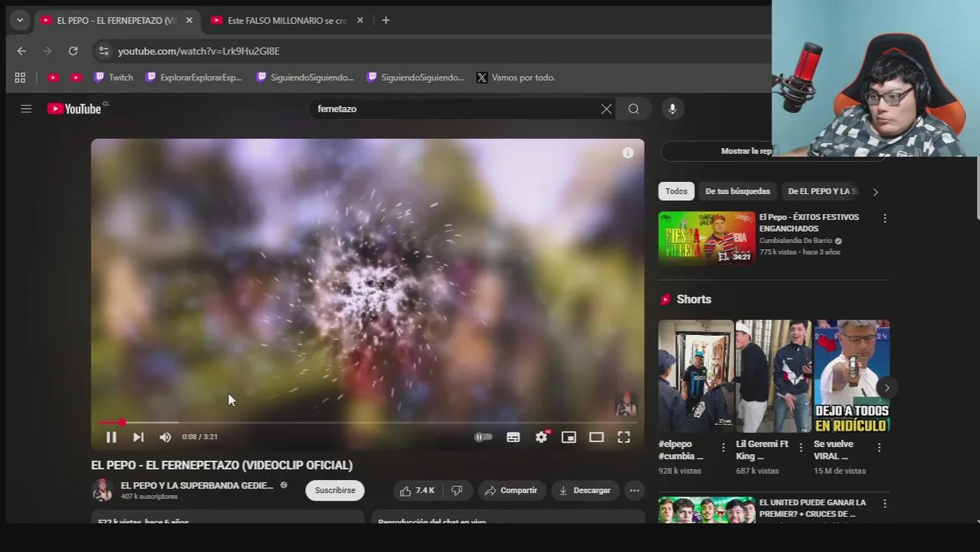Select the De EL PEPO Y LA S chip
980x552 pixels.
click(822, 192)
